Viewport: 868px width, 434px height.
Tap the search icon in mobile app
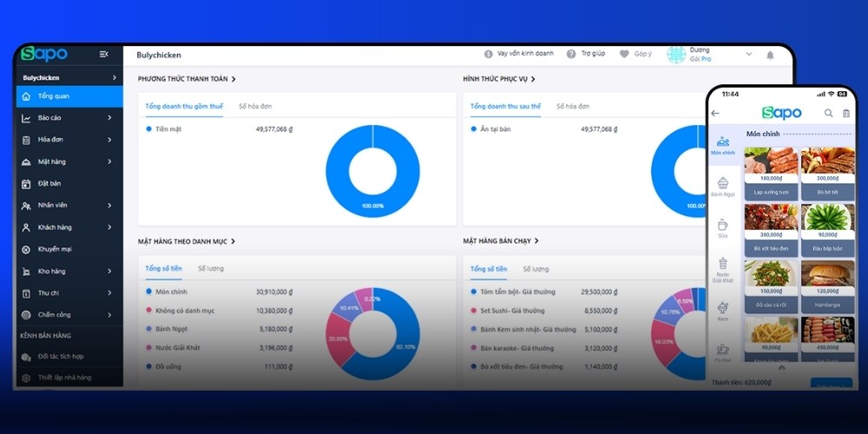(828, 113)
